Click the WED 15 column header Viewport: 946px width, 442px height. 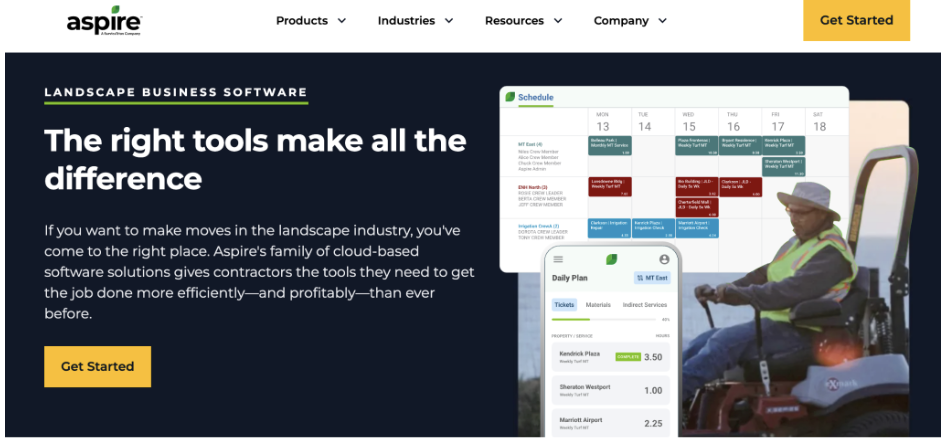tap(689, 122)
